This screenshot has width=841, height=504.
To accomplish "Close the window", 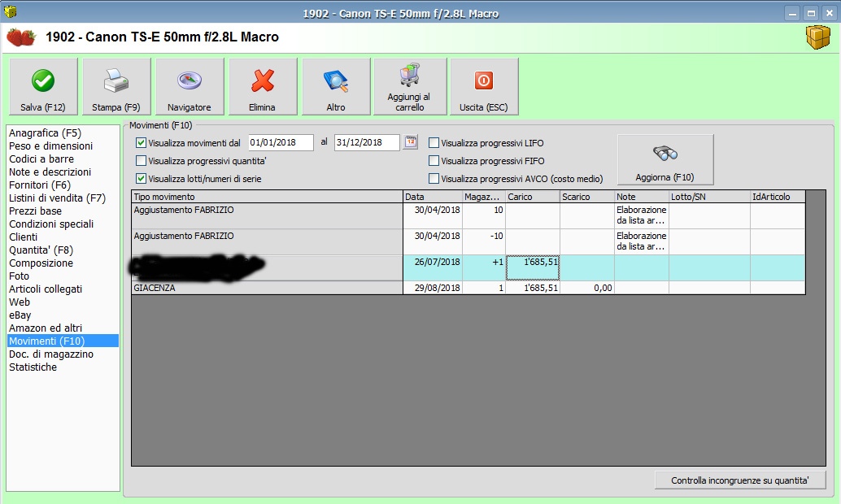I will 829,13.
